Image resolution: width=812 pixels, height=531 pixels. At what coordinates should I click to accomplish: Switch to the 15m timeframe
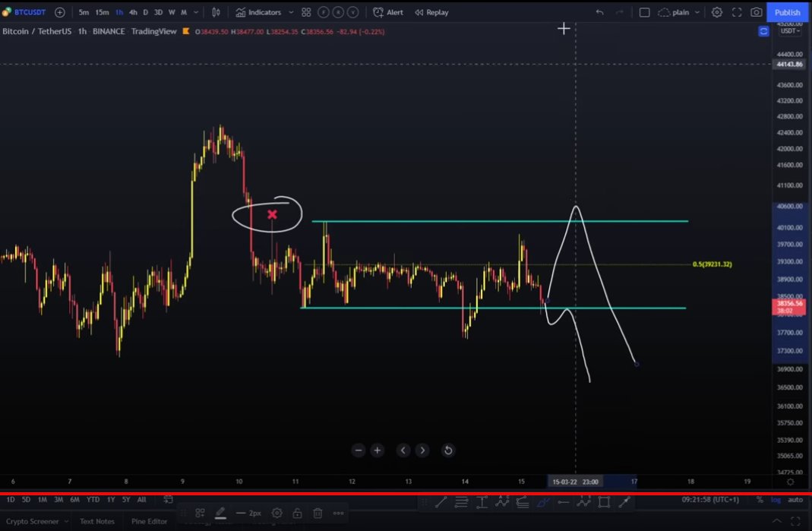point(102,12)
